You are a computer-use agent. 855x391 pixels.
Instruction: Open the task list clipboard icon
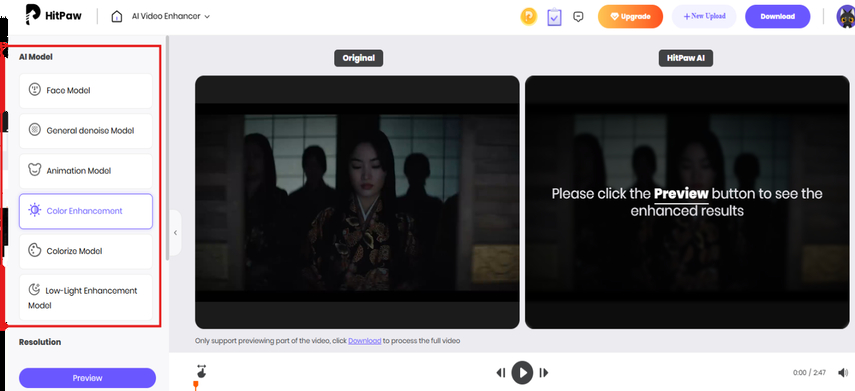[554, 16]
